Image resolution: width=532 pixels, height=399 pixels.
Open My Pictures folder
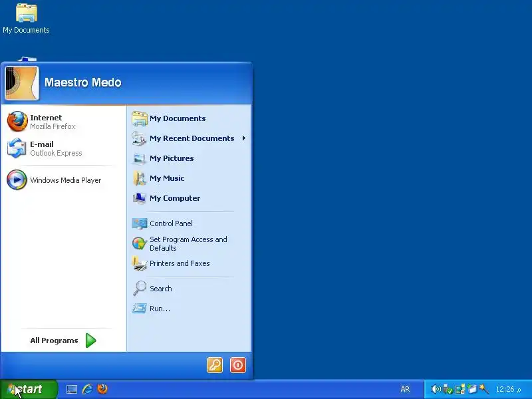(x=190, y=158)
